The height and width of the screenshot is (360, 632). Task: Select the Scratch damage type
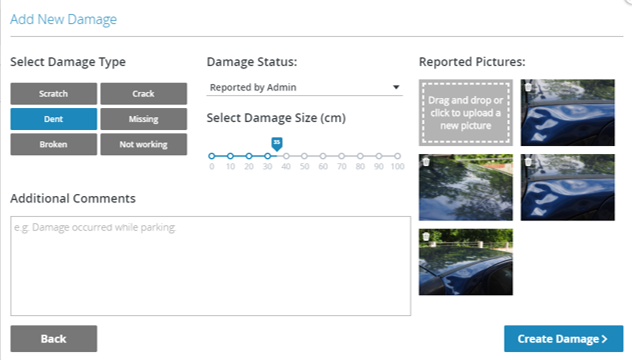pyautogui.click(x=54, y=94)
